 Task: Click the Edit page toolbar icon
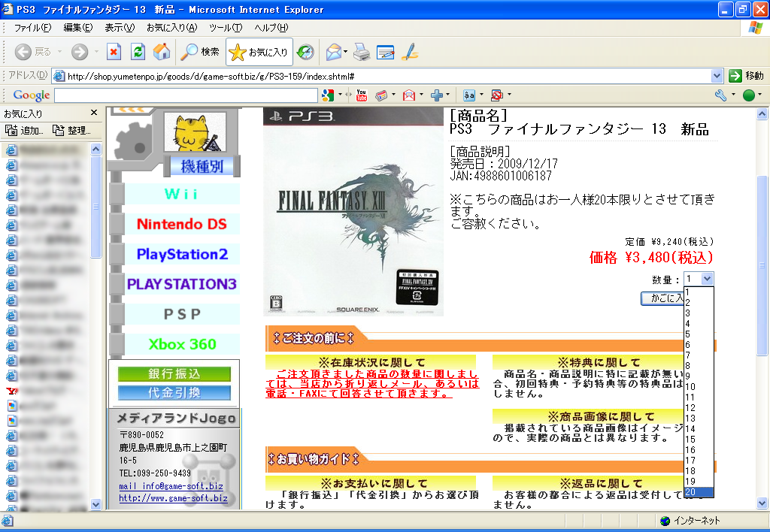(386, 52)
